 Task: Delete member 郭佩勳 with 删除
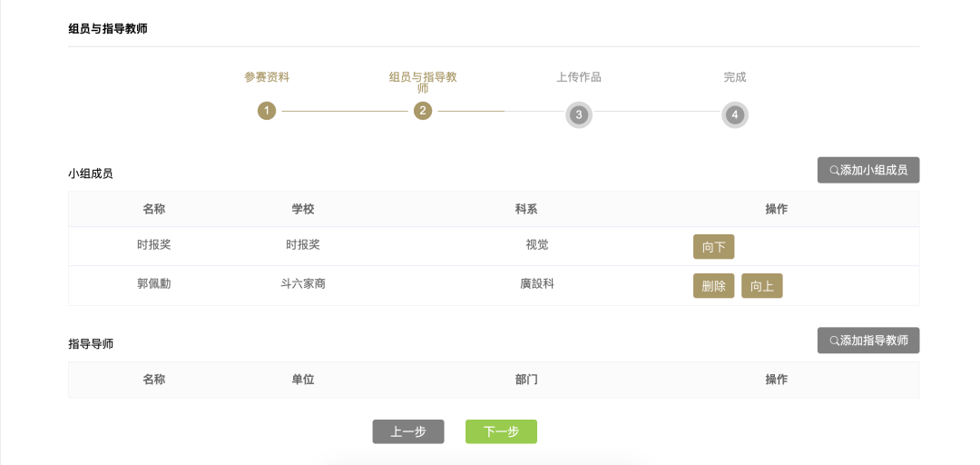(x=714, y=286)
